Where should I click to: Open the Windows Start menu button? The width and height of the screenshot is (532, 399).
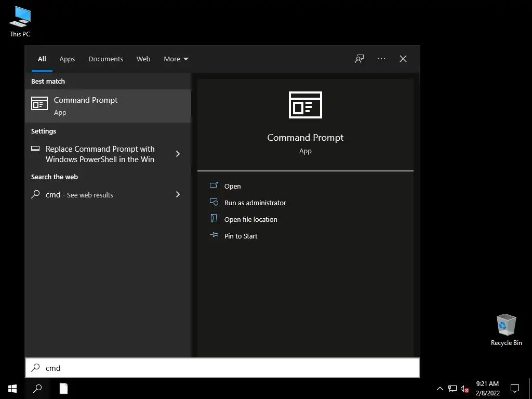coord(12,389)
